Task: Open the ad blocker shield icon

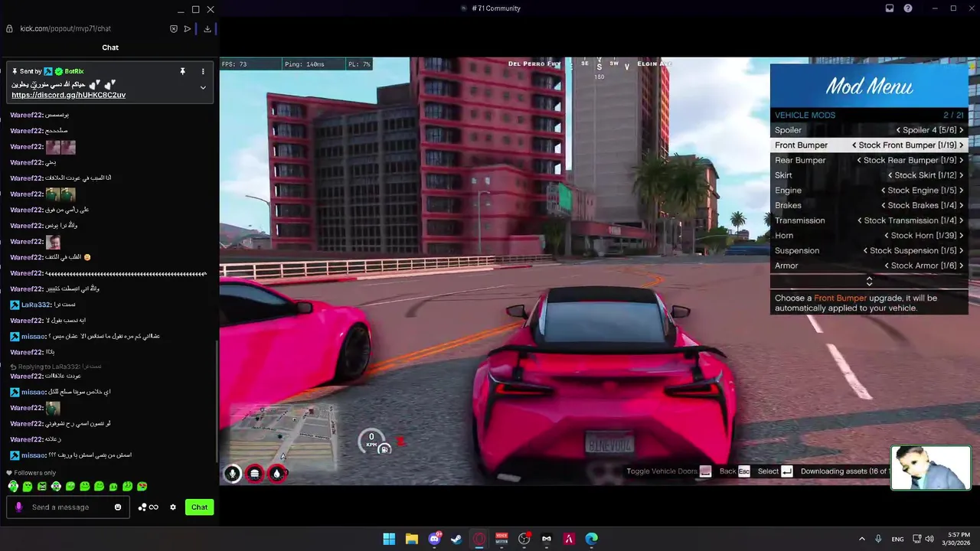Action: pos(174,28)
